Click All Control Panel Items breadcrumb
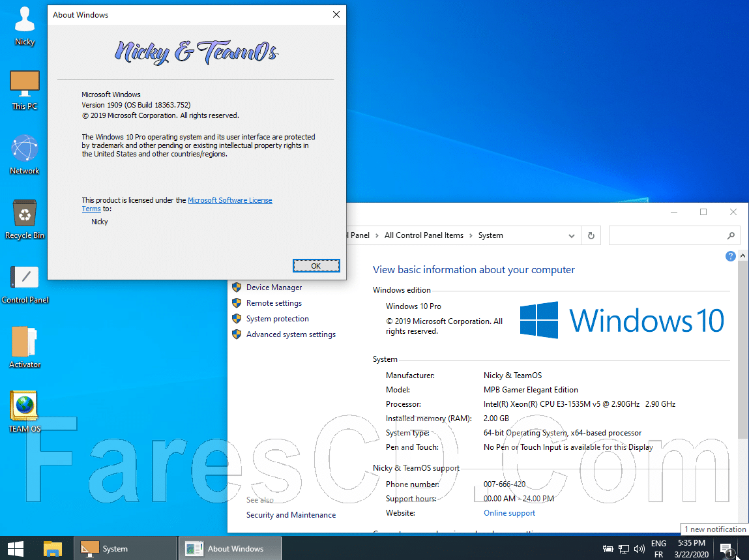 pos(424,235)
